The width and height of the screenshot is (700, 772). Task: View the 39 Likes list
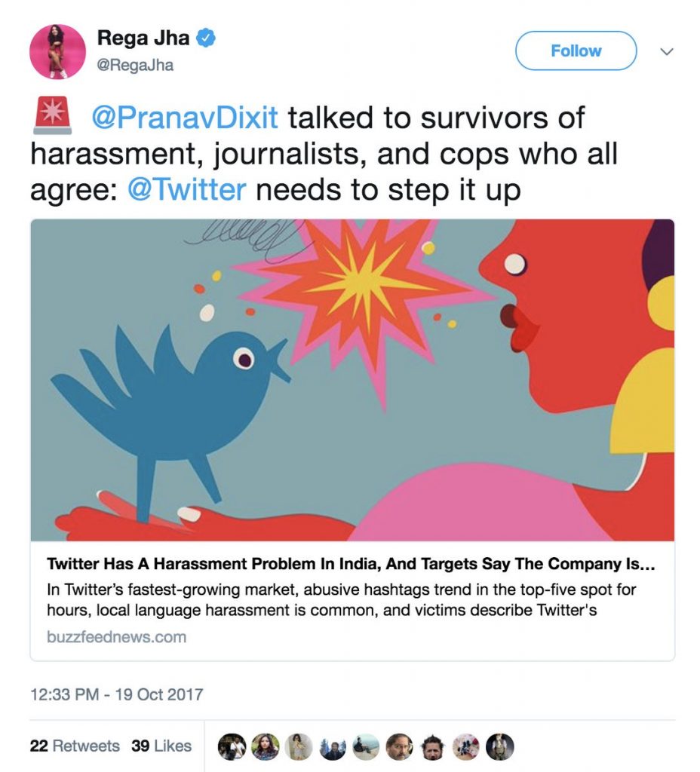(161, 746)
